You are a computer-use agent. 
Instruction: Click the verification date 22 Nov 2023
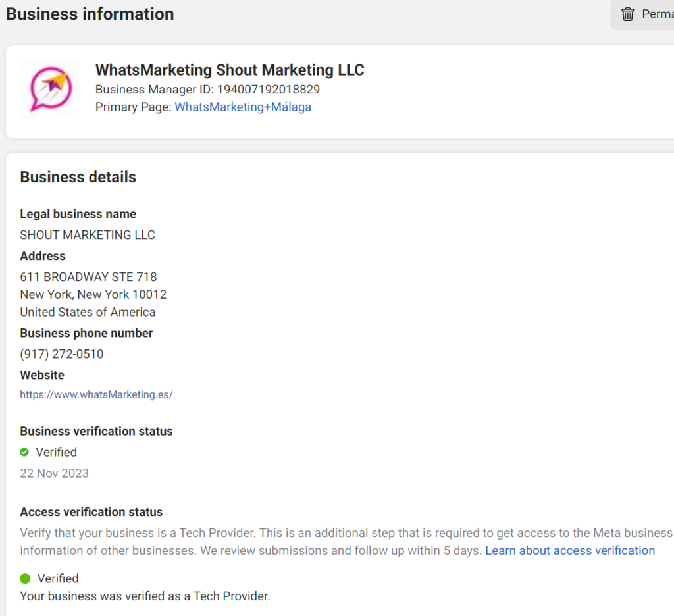click(54, 473)
